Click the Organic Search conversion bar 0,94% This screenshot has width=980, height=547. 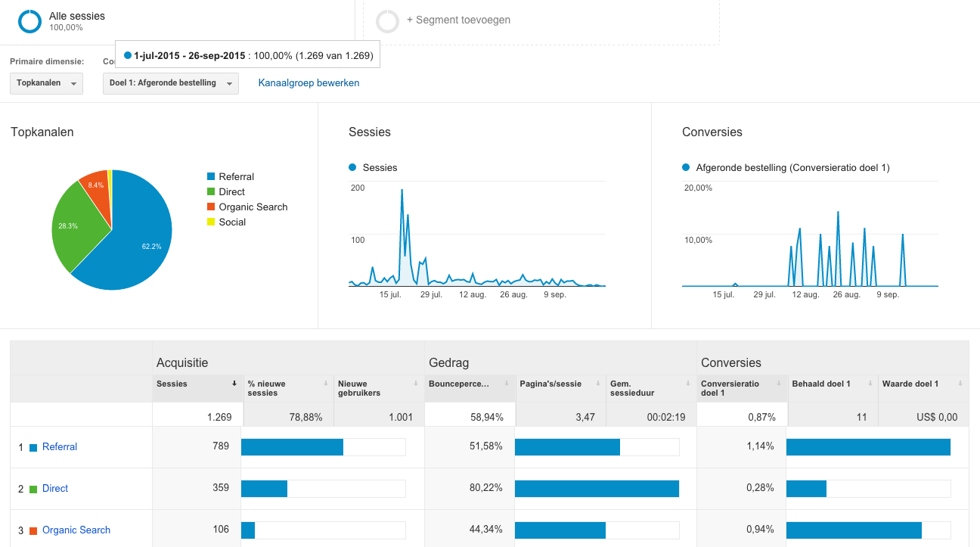[854, 530]
